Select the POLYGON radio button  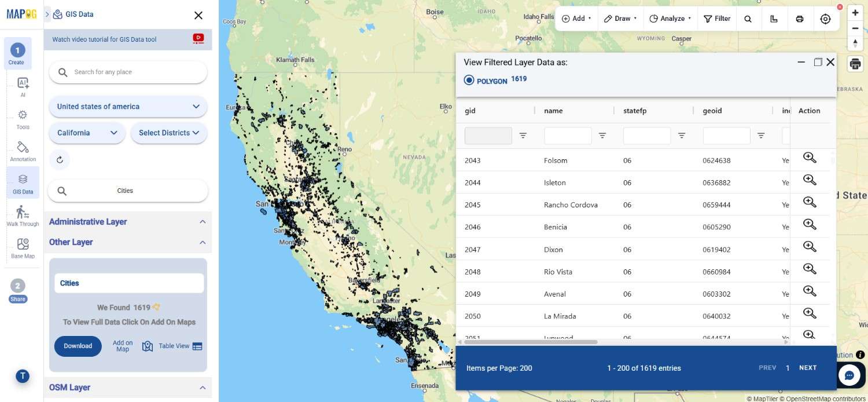click(469, 81)
